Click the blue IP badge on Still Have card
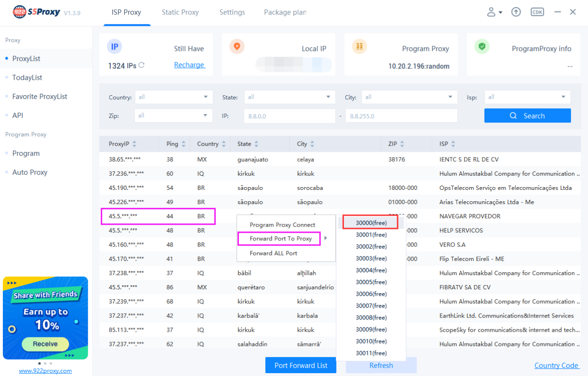 click(114, 47)
